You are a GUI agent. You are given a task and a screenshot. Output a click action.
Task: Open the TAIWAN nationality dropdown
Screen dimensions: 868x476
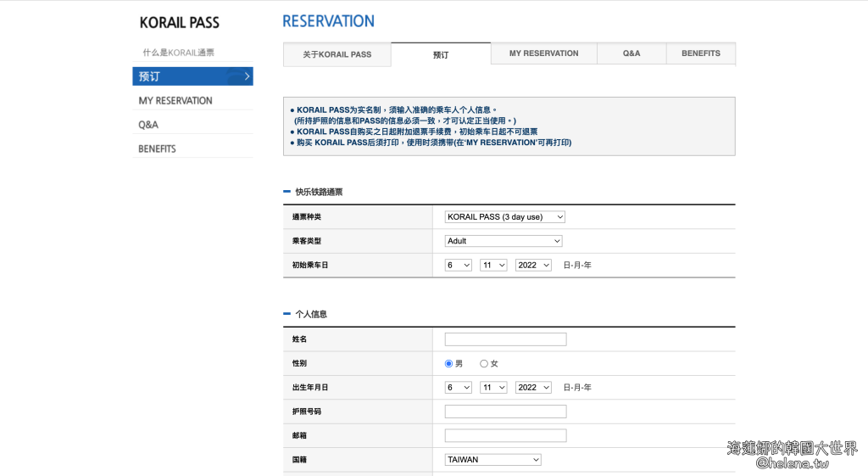[492, 460]
